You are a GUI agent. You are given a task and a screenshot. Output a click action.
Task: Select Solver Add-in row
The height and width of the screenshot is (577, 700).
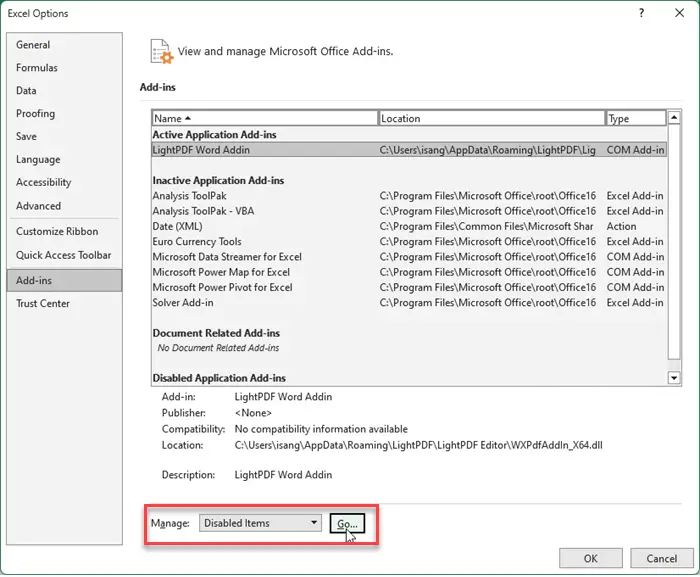409,302
